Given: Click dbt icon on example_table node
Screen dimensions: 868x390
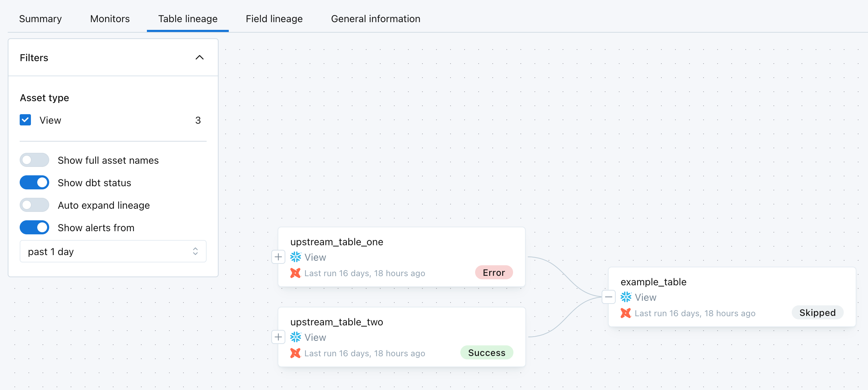Looking at the screenshot, I should point(626,313).
